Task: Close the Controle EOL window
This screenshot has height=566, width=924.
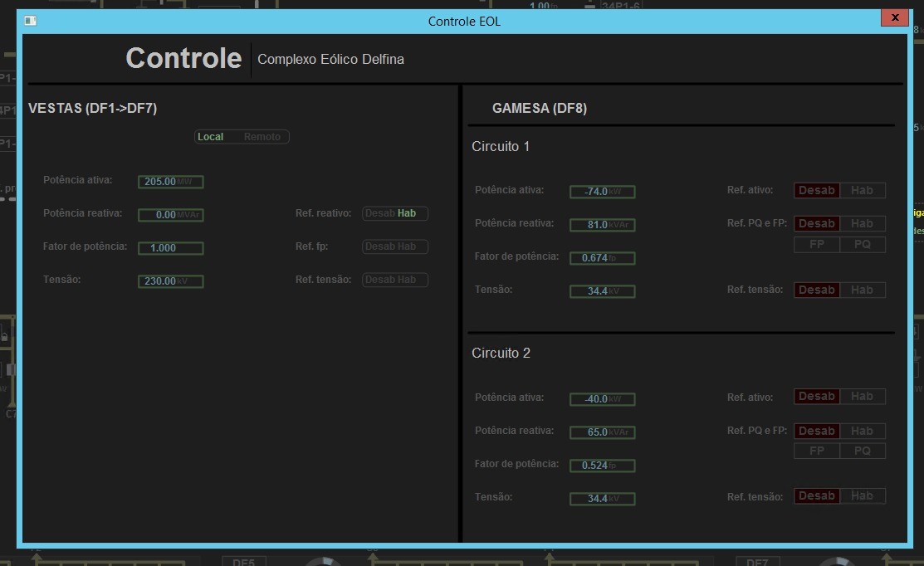Action: pyautogui.click(x=895, y=17)
